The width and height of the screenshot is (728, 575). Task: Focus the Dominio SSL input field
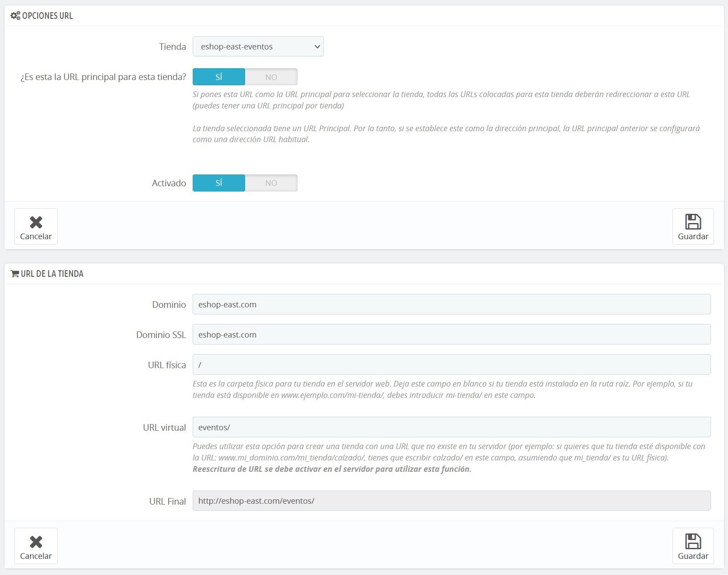pyautogui.click(x=451, y=335)
